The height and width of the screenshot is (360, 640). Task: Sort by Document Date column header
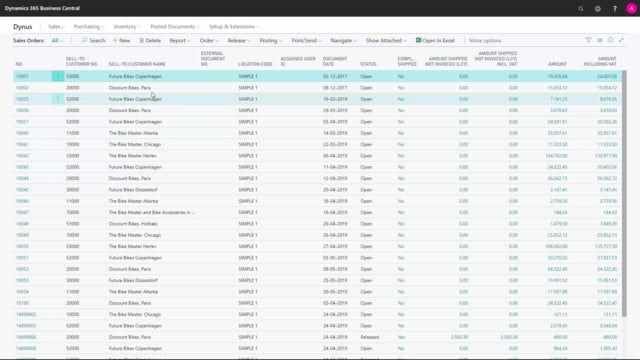(335, 61)
